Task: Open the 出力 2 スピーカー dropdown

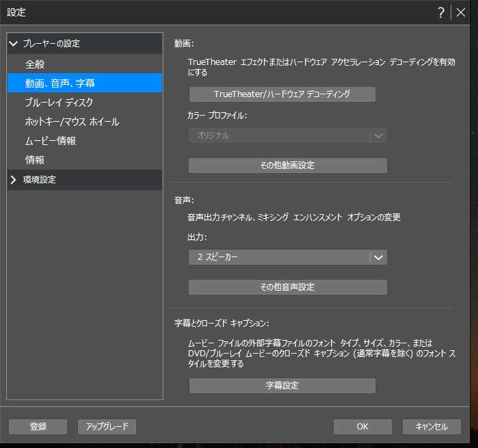Action: (x=288, y=257)
